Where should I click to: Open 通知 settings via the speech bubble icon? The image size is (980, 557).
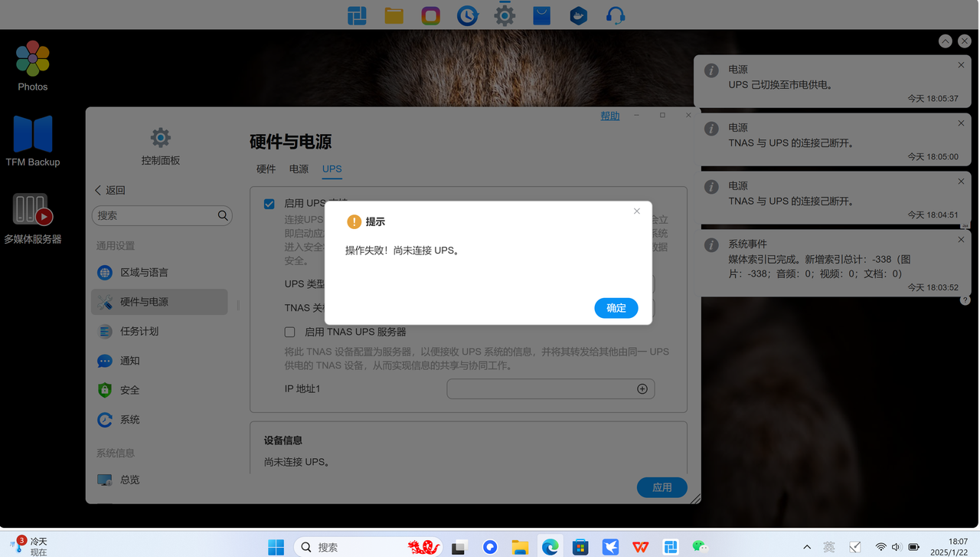[x=128, y=360]
